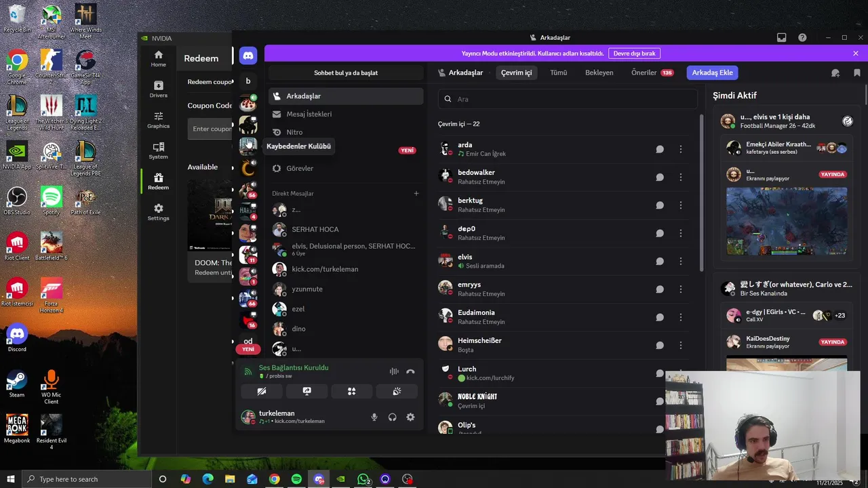Mute the microphone next to turkeleman
This screenshot has height=488, width=868.
pyautogui.click(x=374, y=418)
